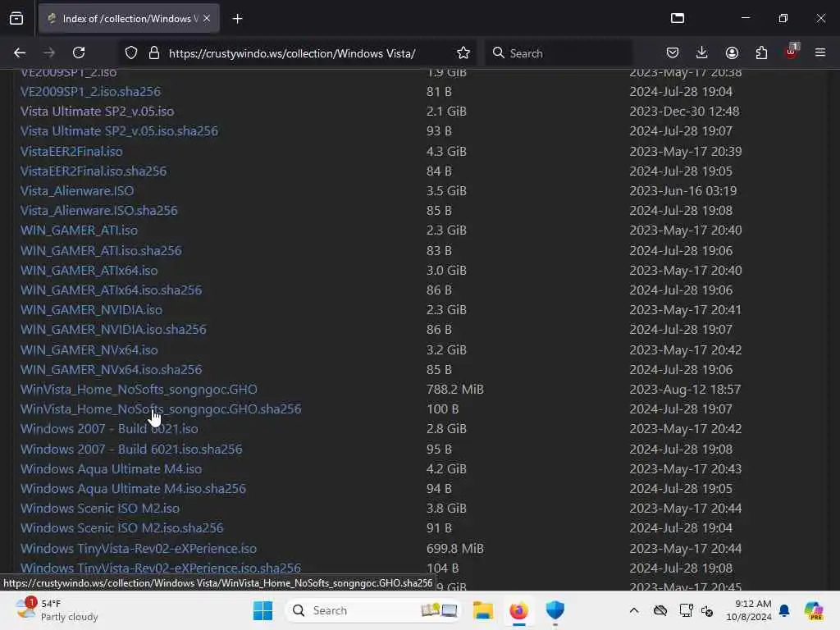
Task: Click the Firefox taskbar icon
Action: (518, 610)
